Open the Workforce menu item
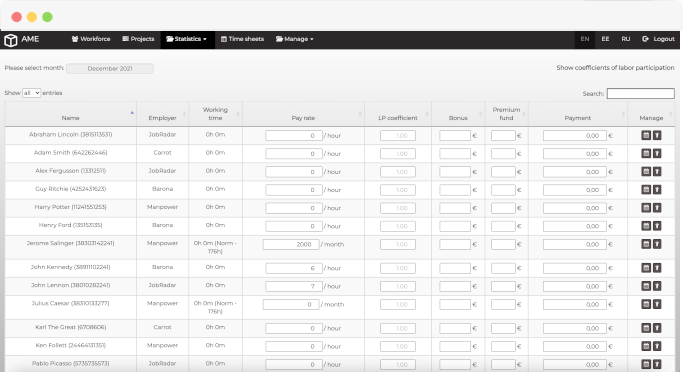Viewport: 683px width, 372px height. click(x=91, y=39)
